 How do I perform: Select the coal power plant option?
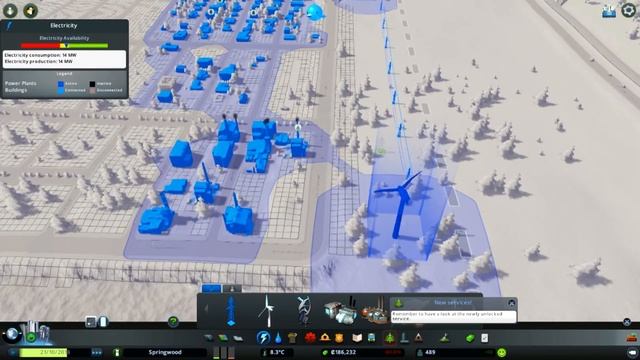[340, 311]
